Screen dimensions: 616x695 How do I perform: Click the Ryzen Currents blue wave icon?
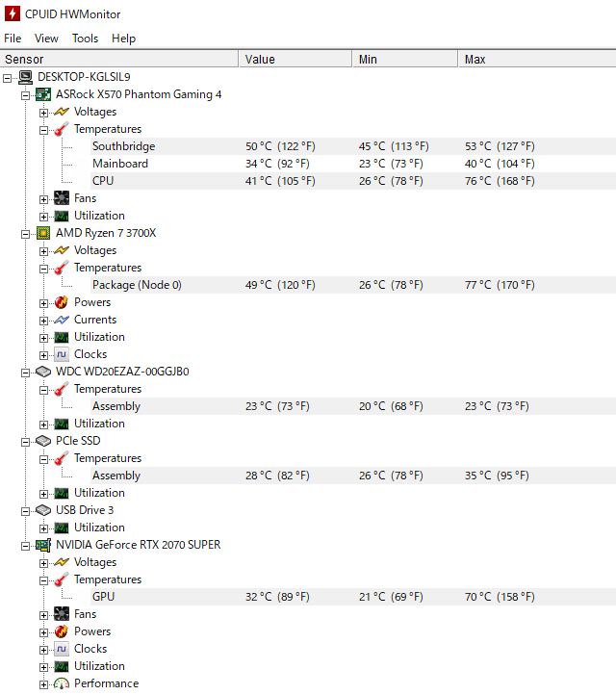[x=62, y=320]
